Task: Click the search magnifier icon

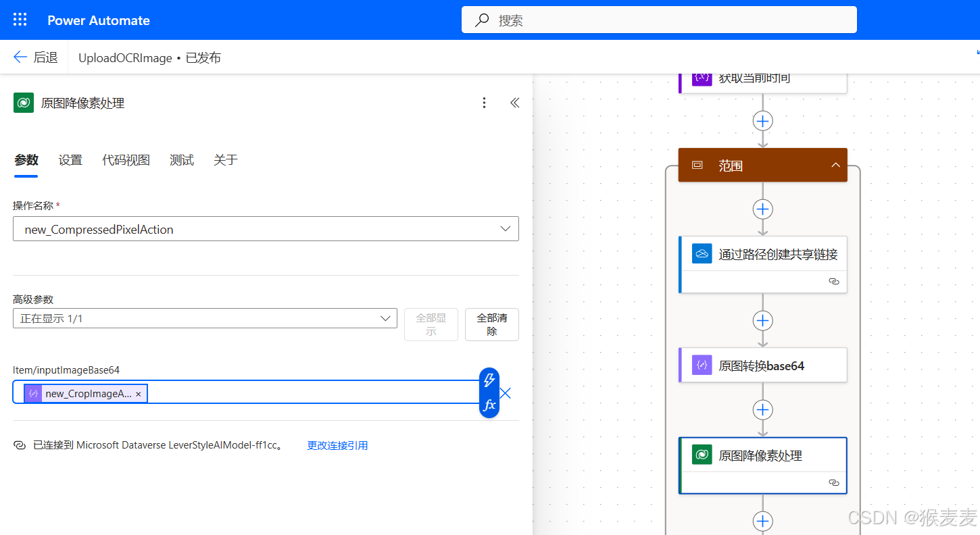Action: [x=482, y=20]
